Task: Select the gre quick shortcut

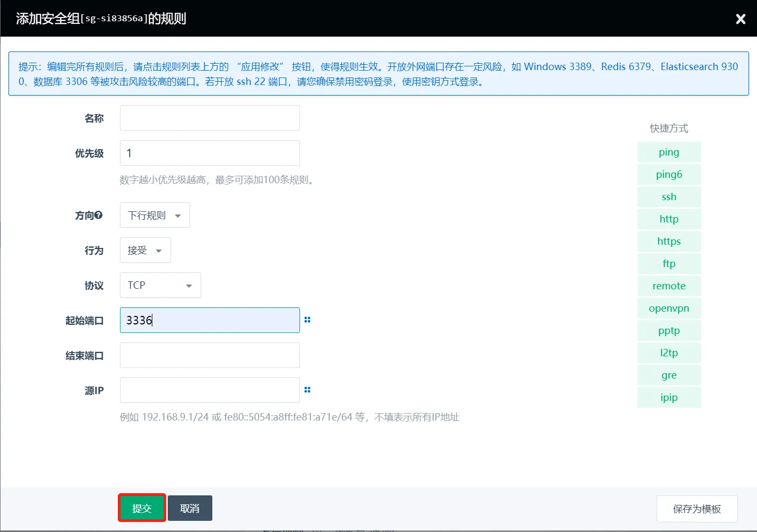Action: (x=669, y=375)
